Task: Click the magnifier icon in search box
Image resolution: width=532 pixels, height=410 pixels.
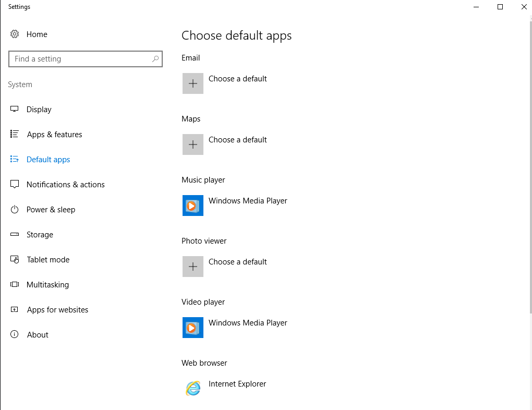Action: point(155,59)
